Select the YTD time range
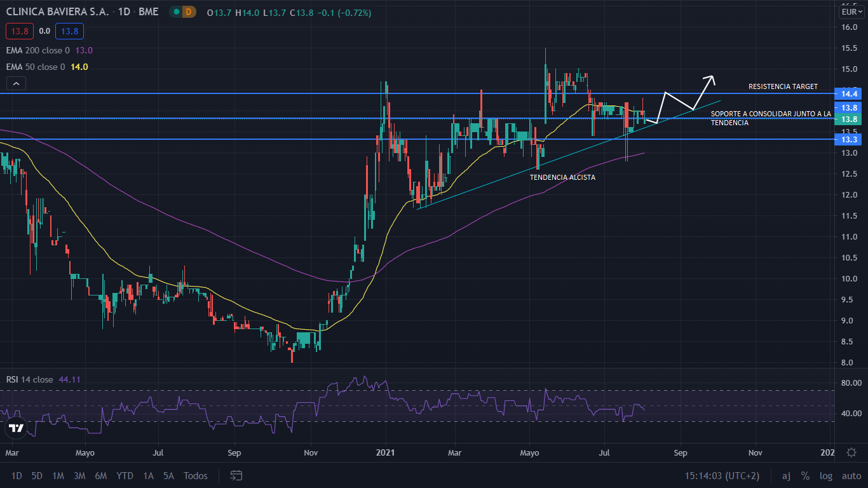 [125, 476]
